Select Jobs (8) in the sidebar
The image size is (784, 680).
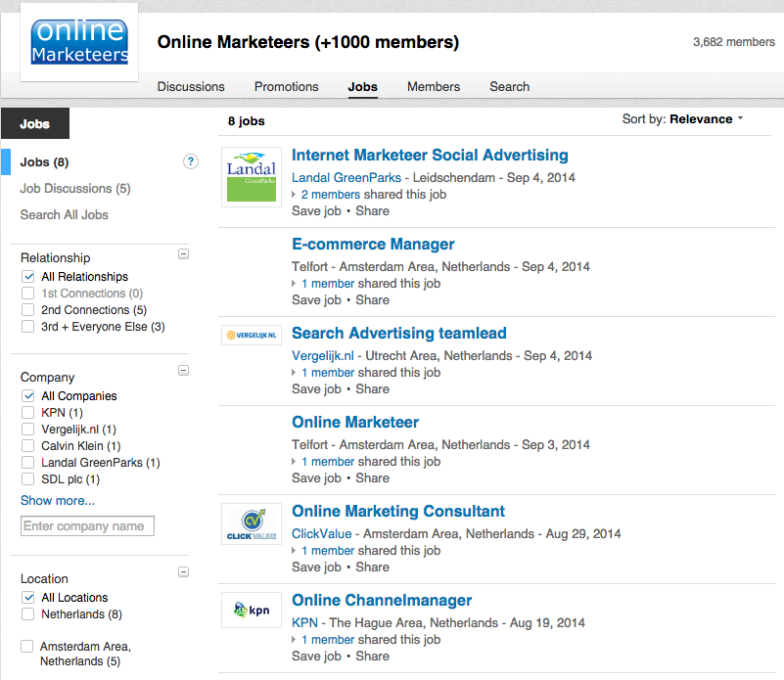point(44,162)
